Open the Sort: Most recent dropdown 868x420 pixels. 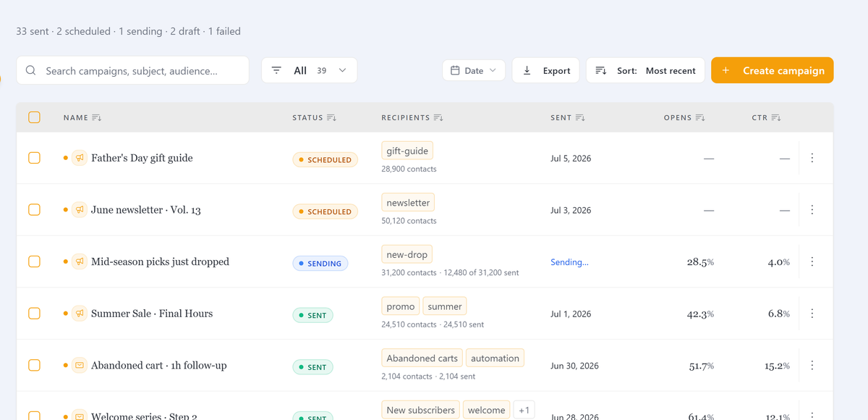coord(645,70)
